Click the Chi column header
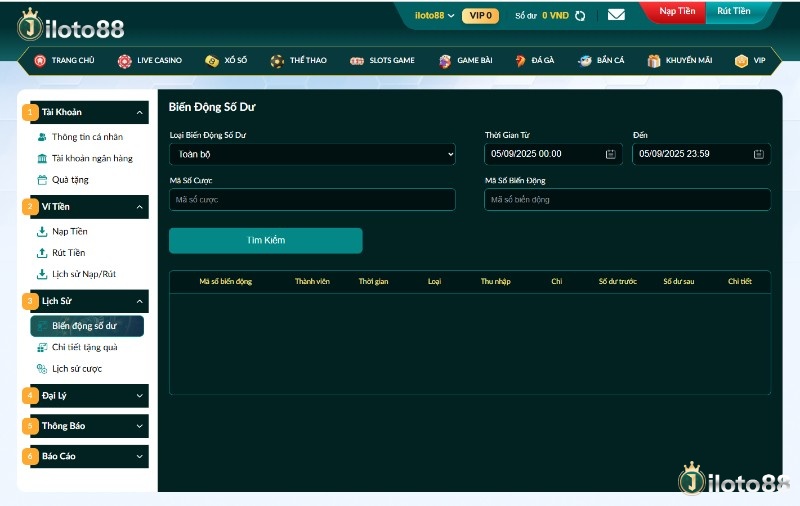Image resolution: width=800 pixels, height=506 pixels. [x=557, y=282]
